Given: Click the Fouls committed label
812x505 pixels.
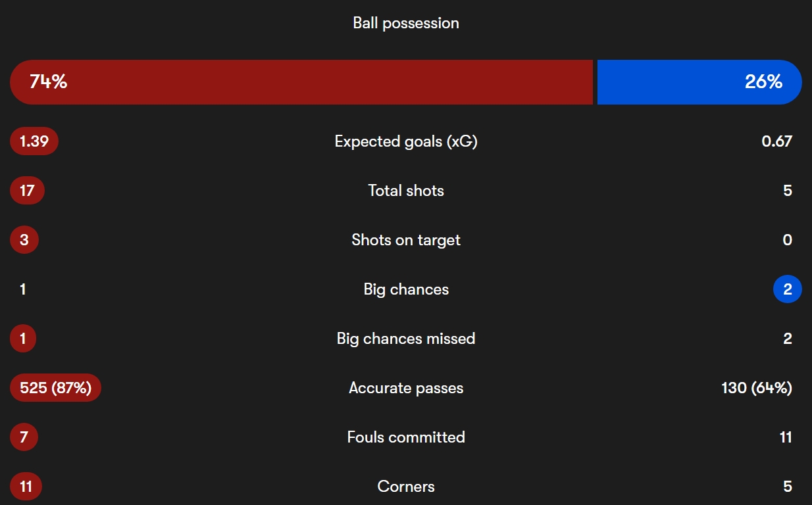Looking at the screenshot, I should point(406,437).
